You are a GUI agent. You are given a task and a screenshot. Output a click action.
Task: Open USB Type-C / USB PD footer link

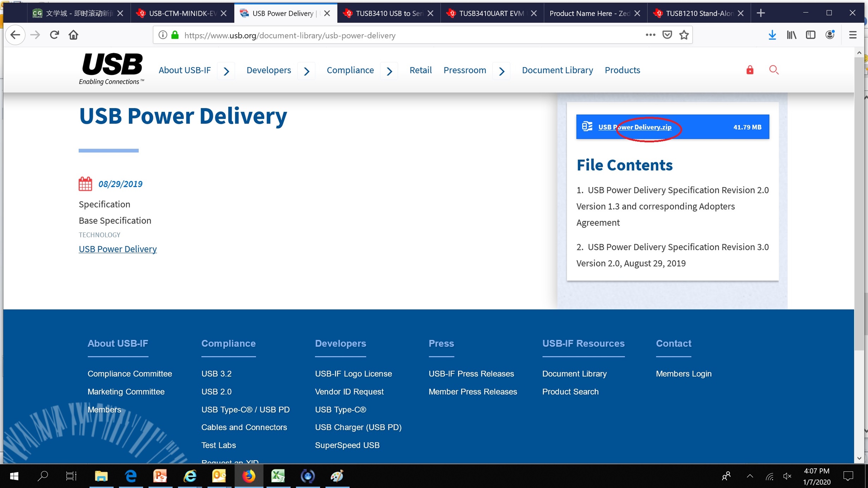click(x=245, y=409)
